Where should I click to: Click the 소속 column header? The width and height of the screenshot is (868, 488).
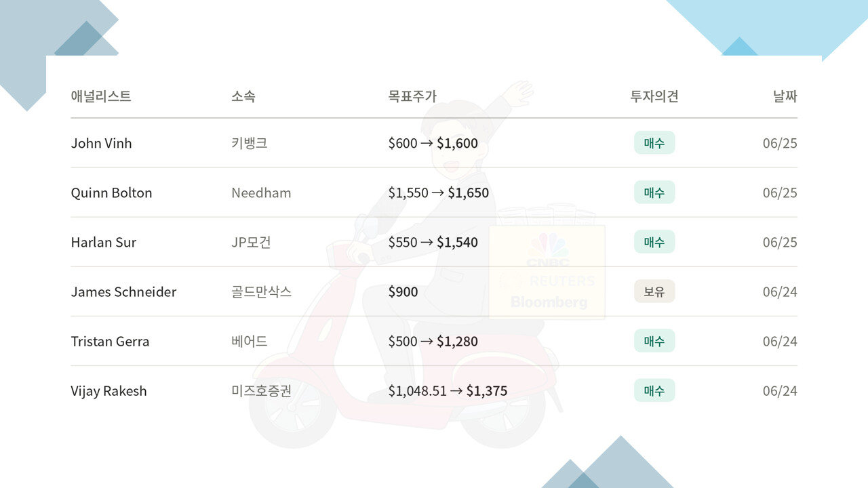[x=243, y=96]
